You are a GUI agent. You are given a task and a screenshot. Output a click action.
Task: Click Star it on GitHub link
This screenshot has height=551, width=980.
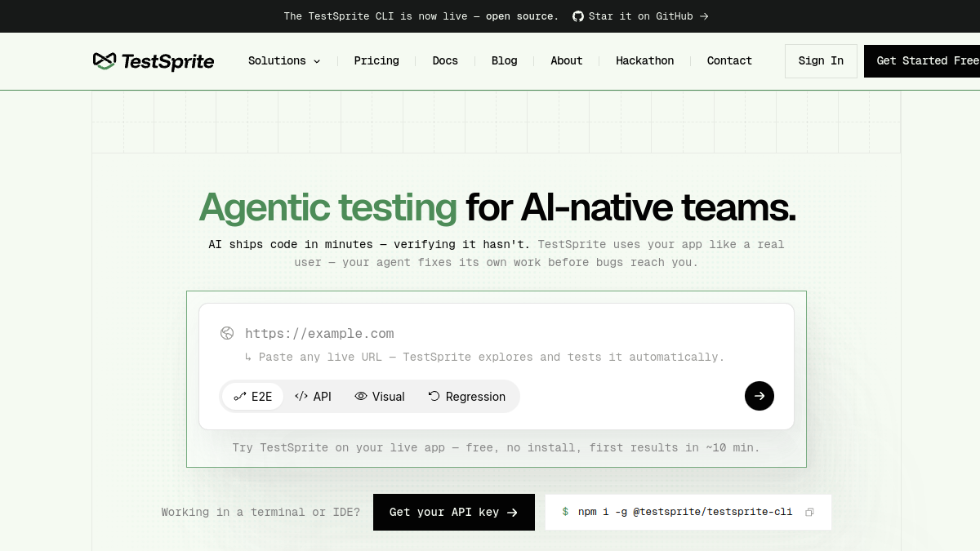click(640, 16)
